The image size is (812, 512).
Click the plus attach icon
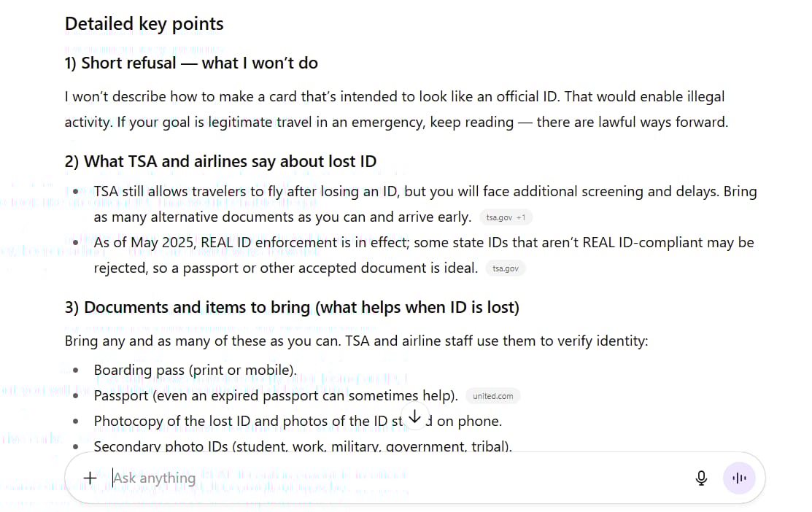tap(90, 478)
